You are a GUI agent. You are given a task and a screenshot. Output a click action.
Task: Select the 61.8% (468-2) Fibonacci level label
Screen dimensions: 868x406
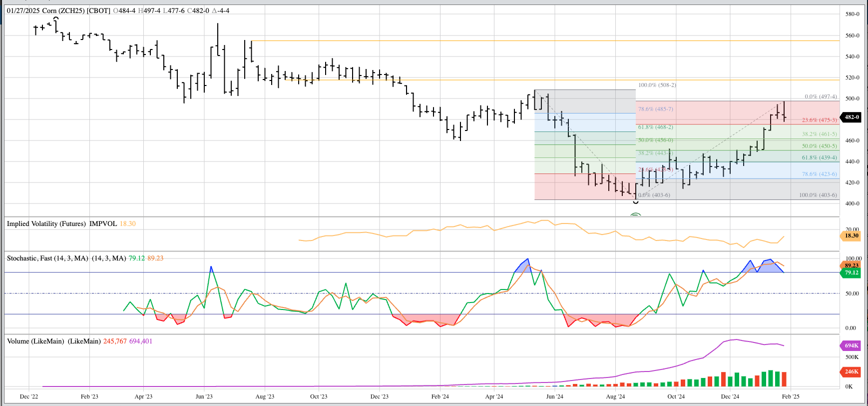[x=655, y=127]
